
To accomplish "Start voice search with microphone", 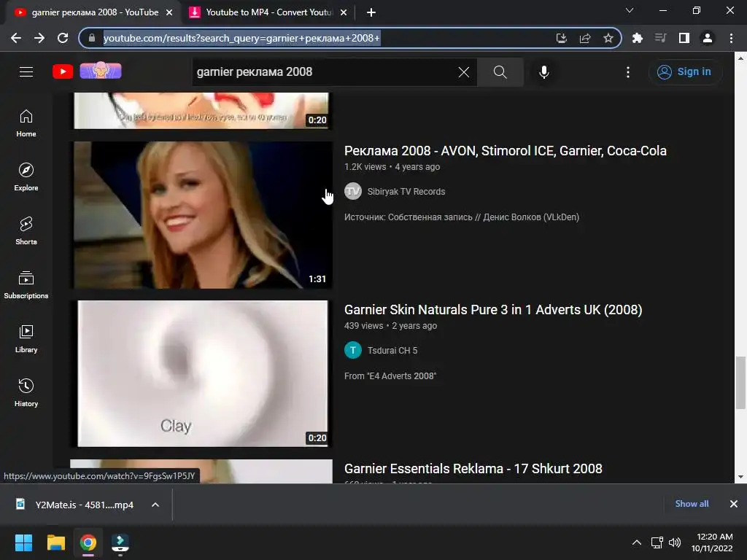I will pyautogui.click(x=543, y=72).
